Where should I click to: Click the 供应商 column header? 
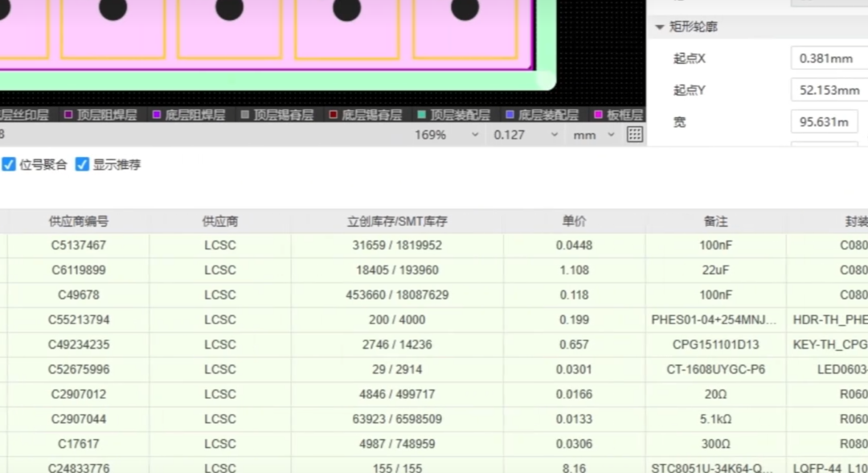(219, 221)
